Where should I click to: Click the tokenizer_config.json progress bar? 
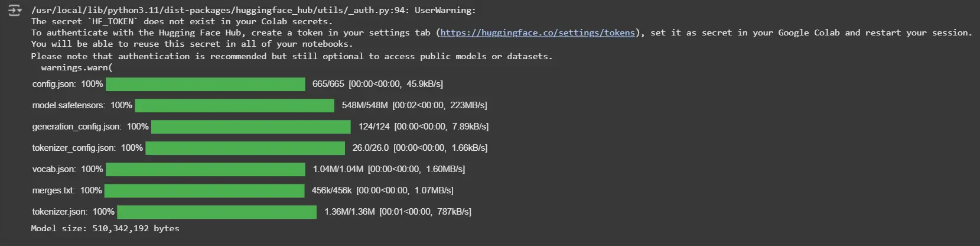tap(245, 148)
